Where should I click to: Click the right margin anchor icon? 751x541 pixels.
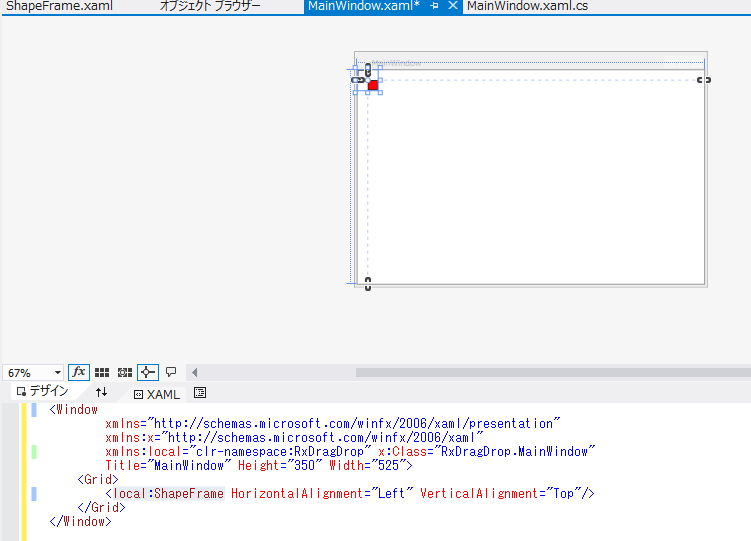704,80
